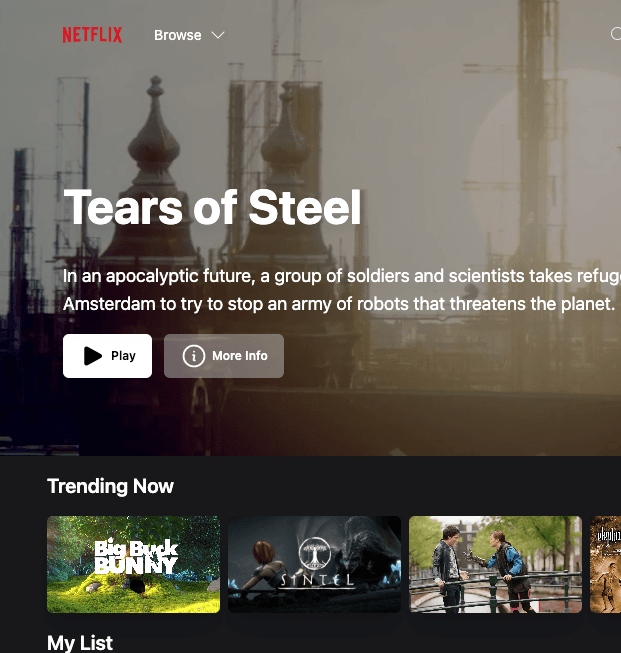Image resolution: width=621 pixels, height=653 pixels.
Task: Open More Info for Tears of Steel
Action: 224,356
